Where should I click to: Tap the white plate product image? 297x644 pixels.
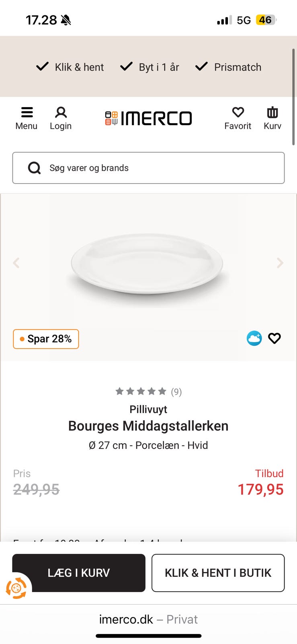tap(147, 264)
